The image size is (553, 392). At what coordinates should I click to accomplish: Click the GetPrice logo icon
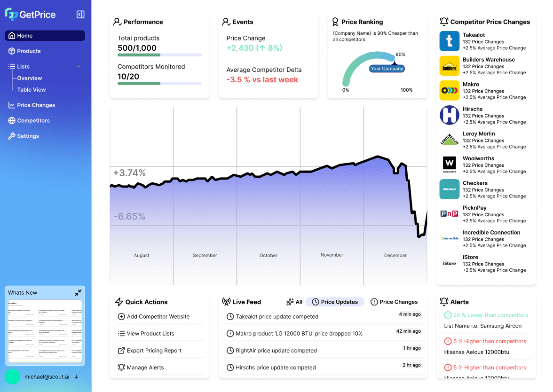coord(12,15)
